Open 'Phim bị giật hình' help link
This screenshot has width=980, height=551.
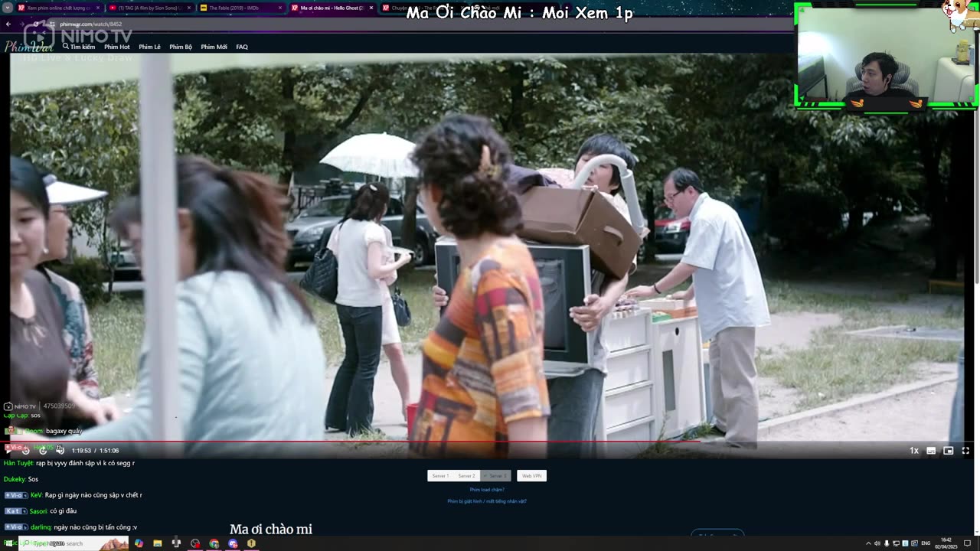487,501
